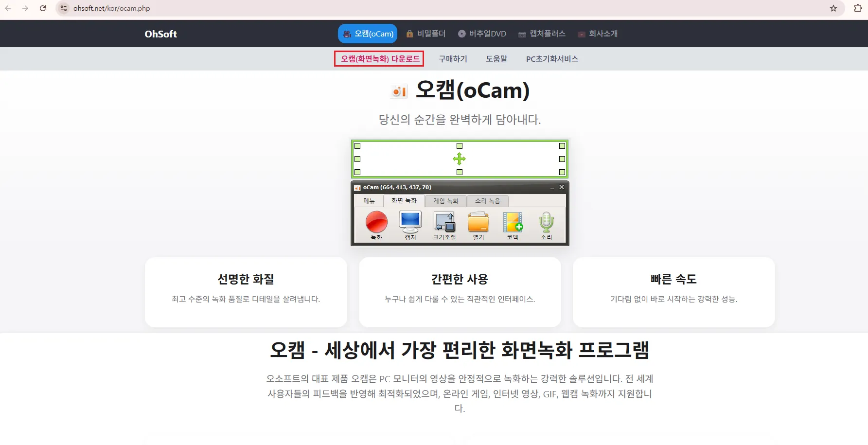This screenshot has height=445, width=868.
Task: Click the oCam title bar app icon
Action: click(x=357, y=188)
